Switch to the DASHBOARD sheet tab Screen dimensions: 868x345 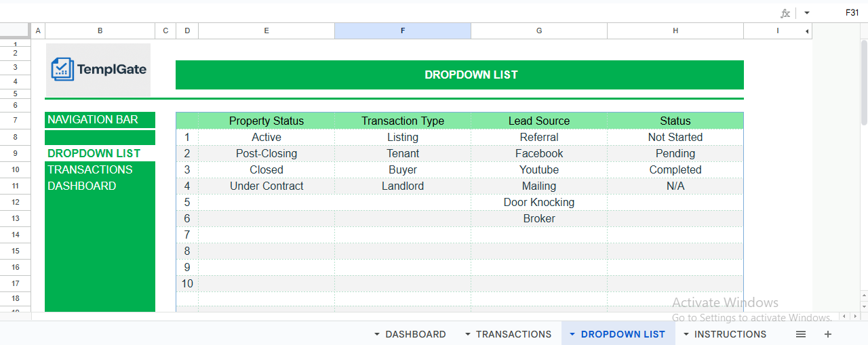[416, 334]
